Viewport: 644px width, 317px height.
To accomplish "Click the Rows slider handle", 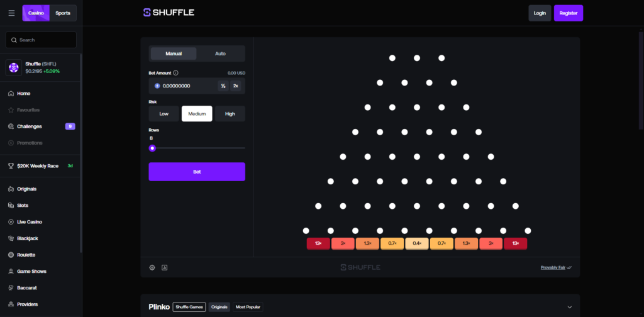I will click(152, 148).
